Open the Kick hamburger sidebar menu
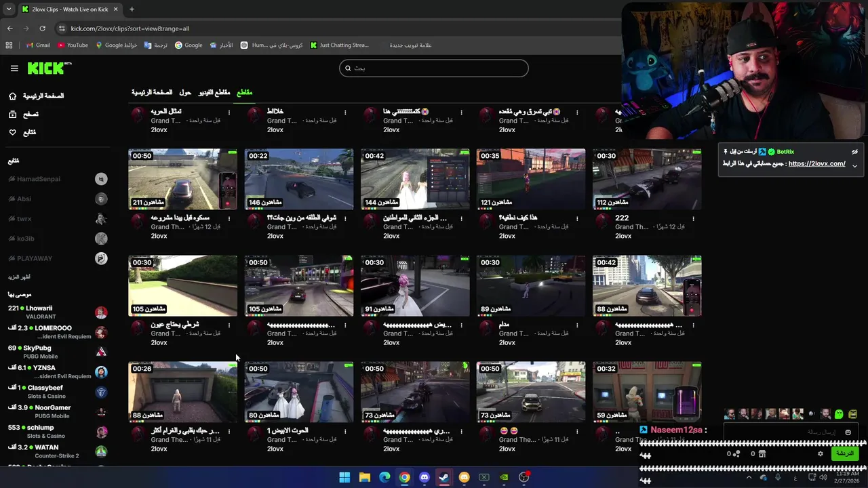The height and width of the screenshot is (488, 868). [14, 68]
